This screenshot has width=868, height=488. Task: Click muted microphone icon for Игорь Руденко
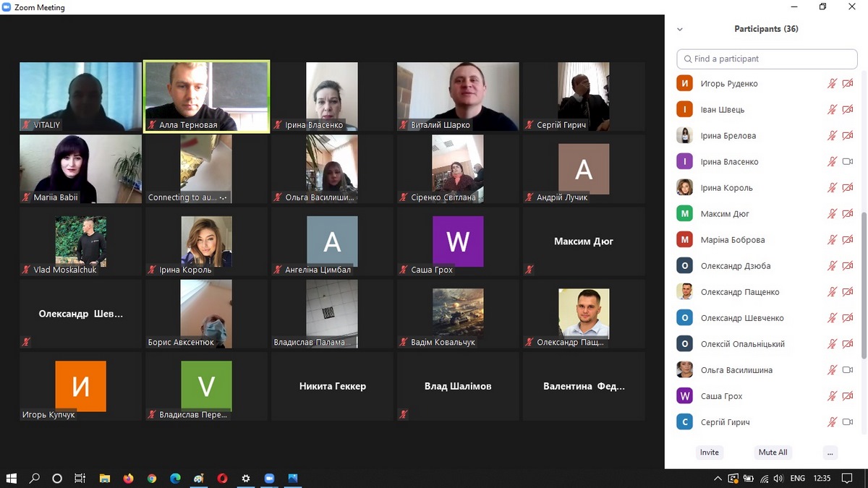[x=832, y=84]
